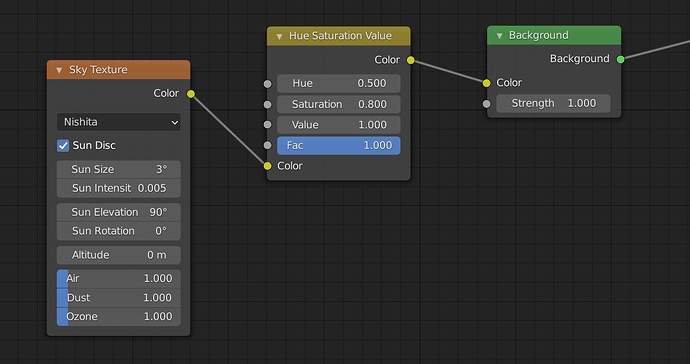Viewport: 690px width, 364px height.
Task: Collapse the Background node
Action: [499, 36]
